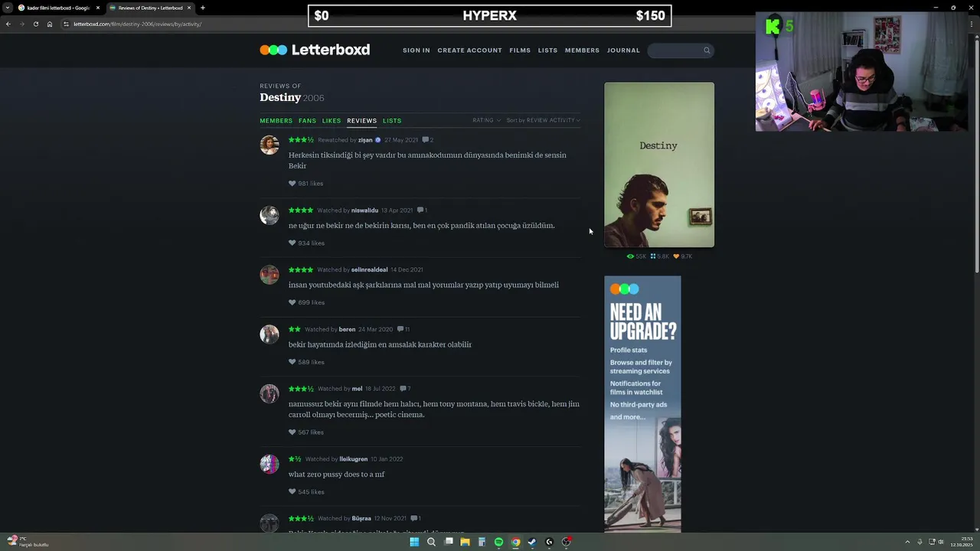Viewport: 980px width, 551px height.
Task: Switch to the Likes tab
Action: (331, 121)
